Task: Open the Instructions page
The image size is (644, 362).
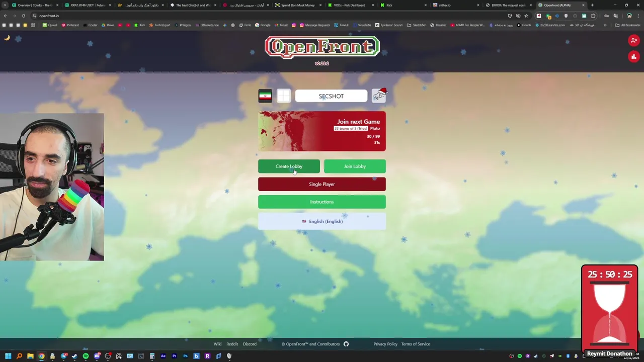Action: (322, 202)
